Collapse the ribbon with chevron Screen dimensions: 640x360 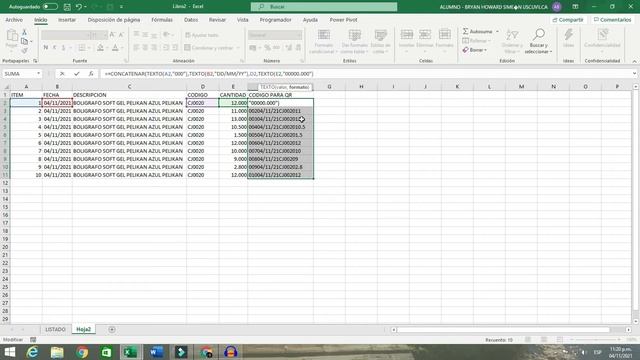(x=634, y=61)
